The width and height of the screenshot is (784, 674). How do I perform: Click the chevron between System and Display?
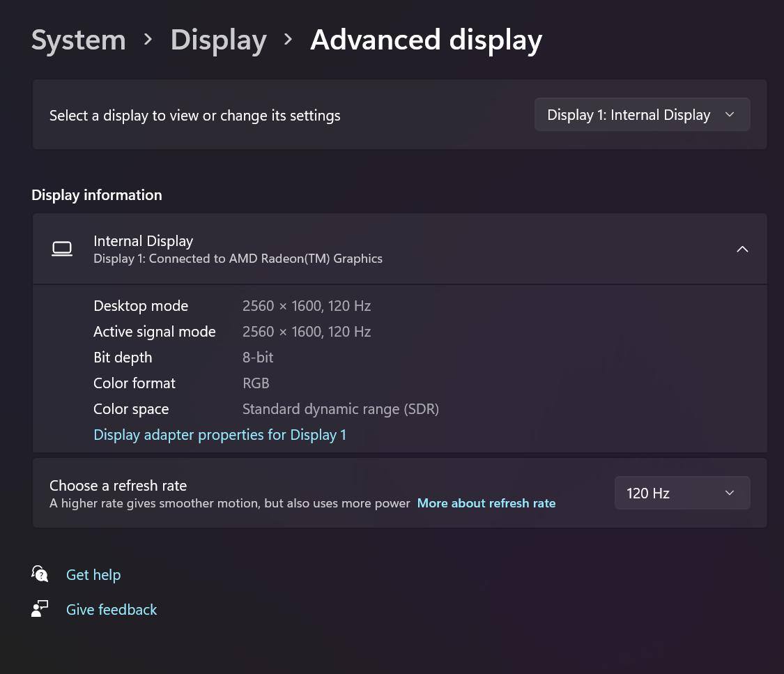[148, 40]
